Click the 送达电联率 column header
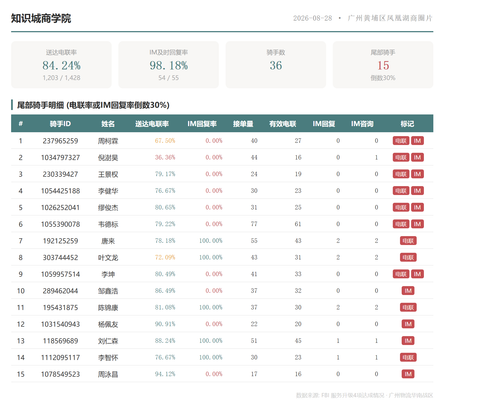Screen dimensions: 500x410 tap(152, 124)
